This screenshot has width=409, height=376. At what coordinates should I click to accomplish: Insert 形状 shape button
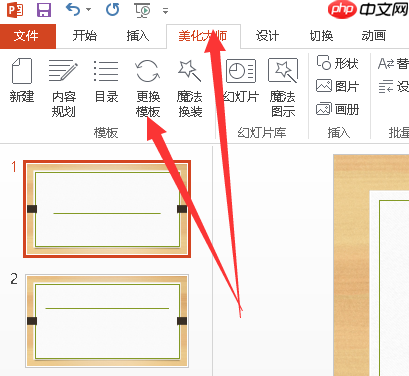(337, 63)
